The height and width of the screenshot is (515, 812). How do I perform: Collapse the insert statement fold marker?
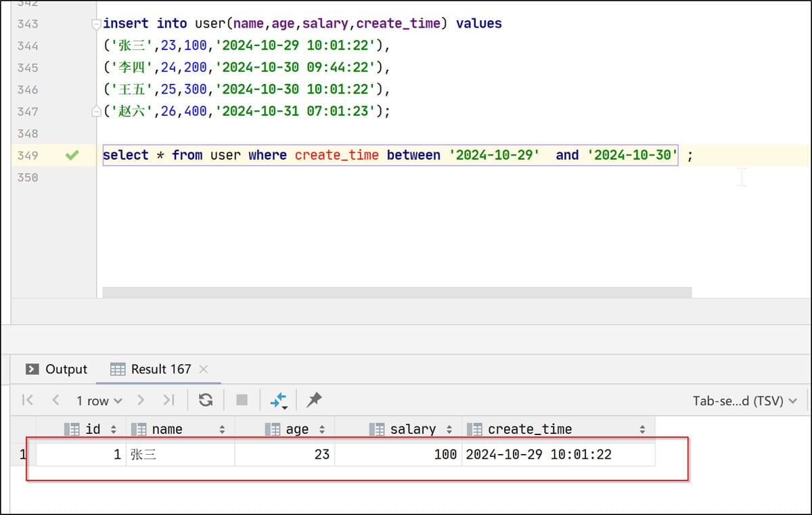coord(96,24)
